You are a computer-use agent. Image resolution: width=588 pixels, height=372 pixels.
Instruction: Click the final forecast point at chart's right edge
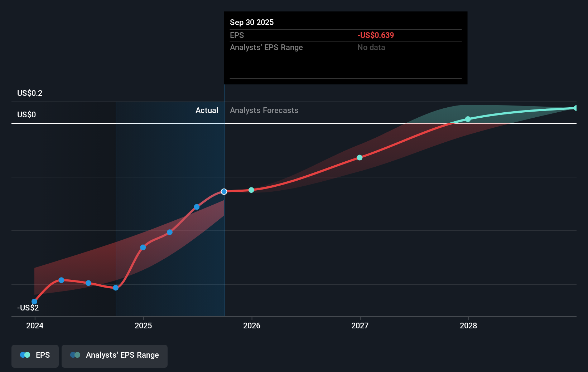(575, 108)
